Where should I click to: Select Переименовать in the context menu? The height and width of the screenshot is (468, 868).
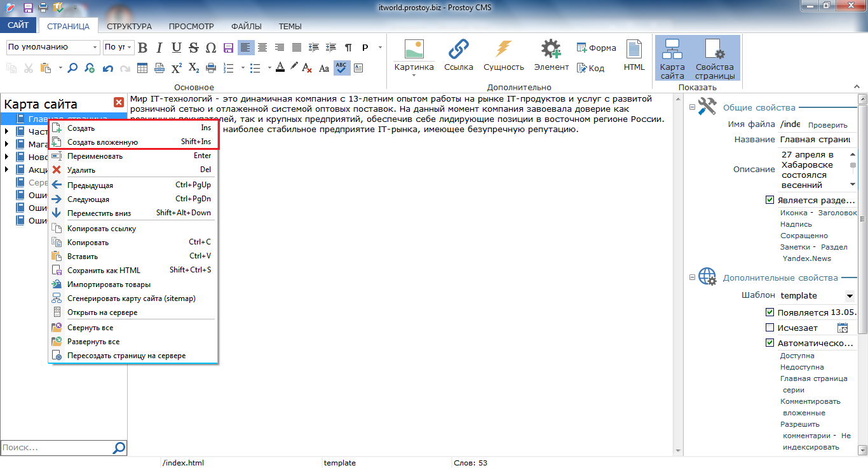[x=133, y=156]
